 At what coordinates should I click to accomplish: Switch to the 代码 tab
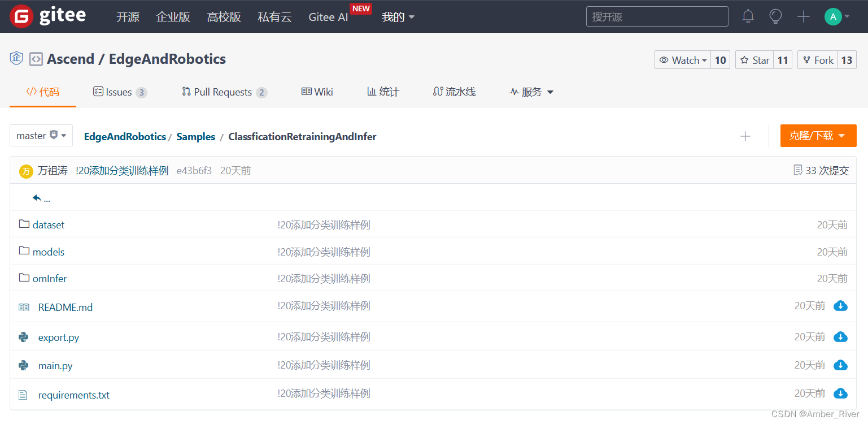[43, 92]
